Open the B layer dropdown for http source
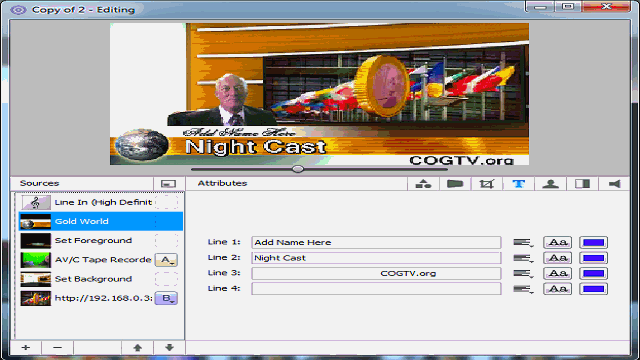This screenshot has width=640, height=360. click(167, 298)
